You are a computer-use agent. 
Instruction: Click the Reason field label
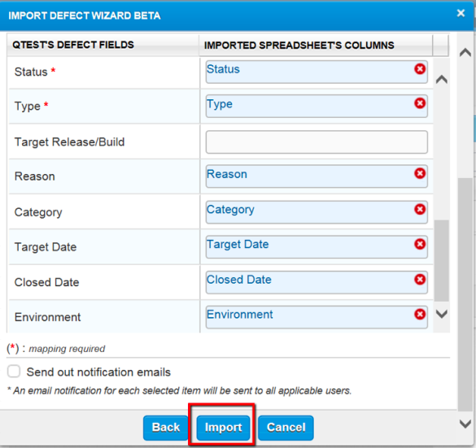click(35, 176)
